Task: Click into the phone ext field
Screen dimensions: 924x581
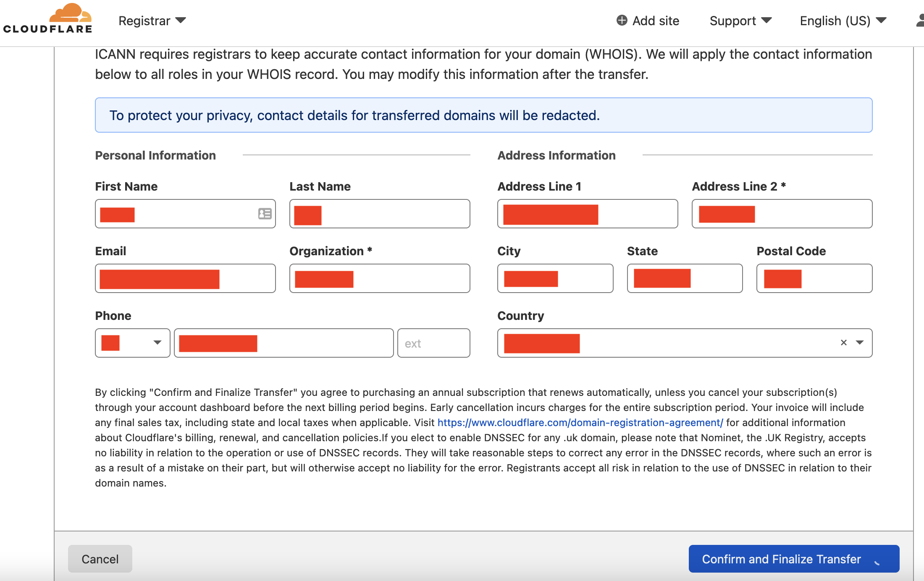Action: [x=433, y=343]
